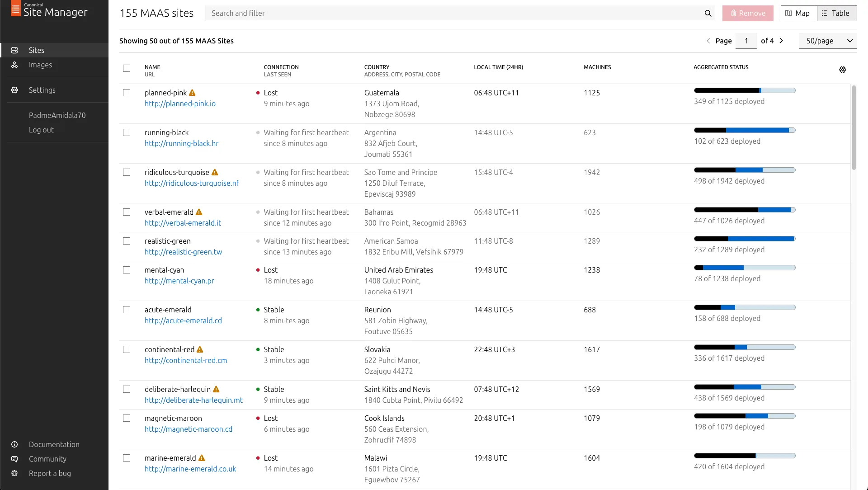Open Documentation via its info icon

14,444
